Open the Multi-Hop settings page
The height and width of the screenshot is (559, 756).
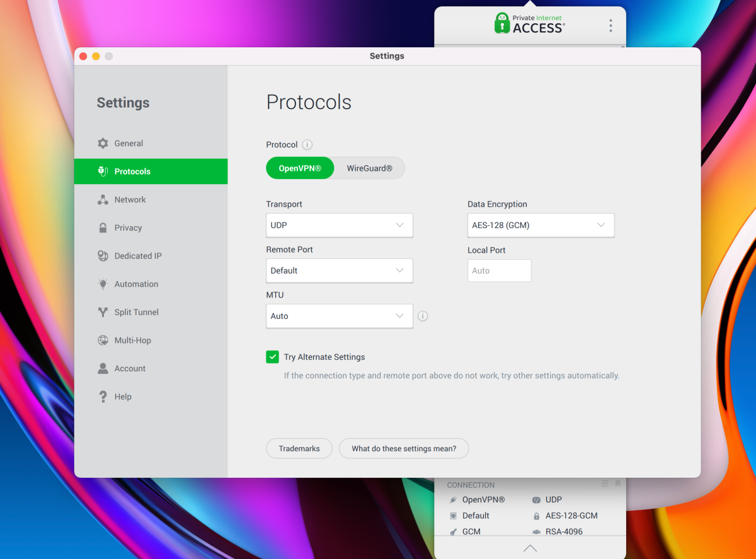(151, 340)
